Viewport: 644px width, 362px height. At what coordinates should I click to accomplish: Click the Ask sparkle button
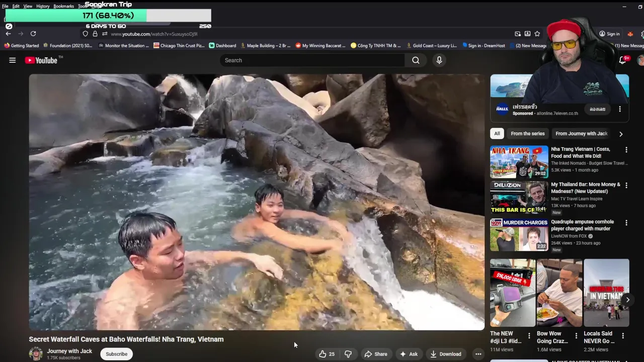409,354
